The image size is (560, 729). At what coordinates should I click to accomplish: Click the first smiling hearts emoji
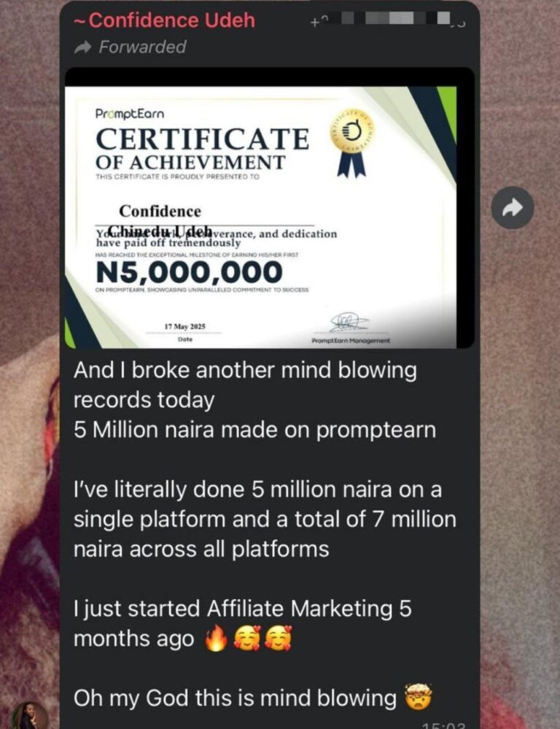click(x=246, y=639)
